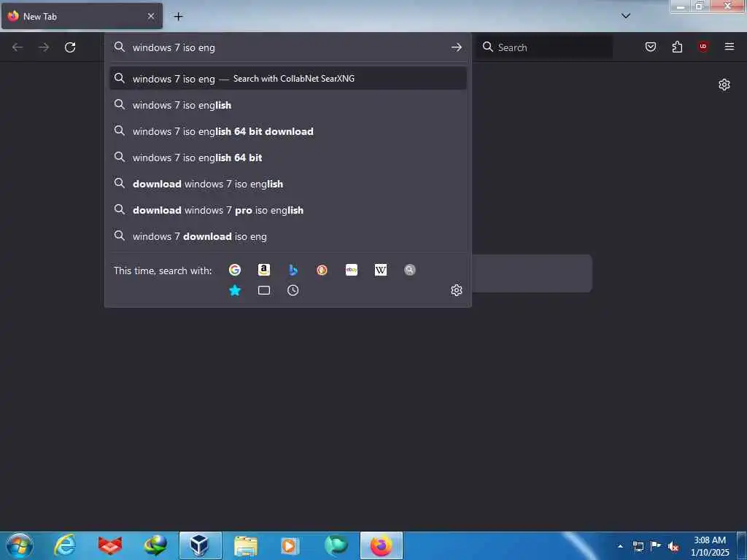The image size is (747, 560).
Task: Go forward one page
Action: click(x=44, y=47)
